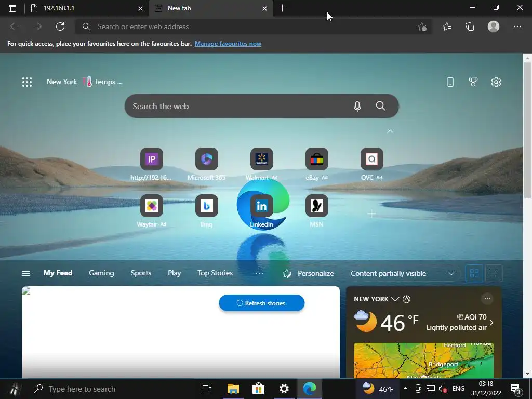Select the My Feed tab

click(x=58, y=273)
